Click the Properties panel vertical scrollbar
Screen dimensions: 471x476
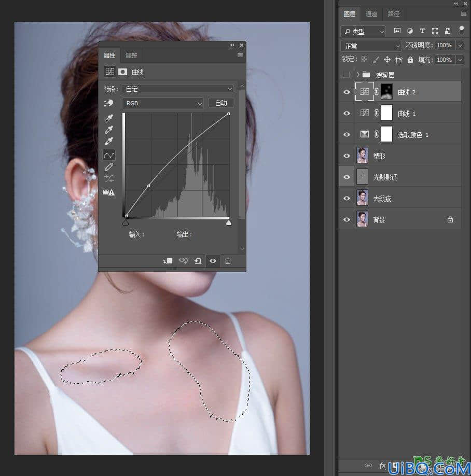242,153
